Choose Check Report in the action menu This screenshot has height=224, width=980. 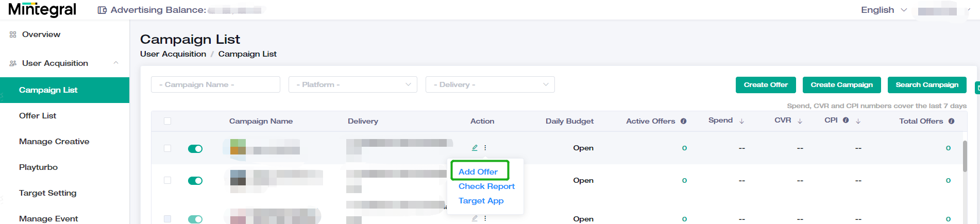(486, 186)
